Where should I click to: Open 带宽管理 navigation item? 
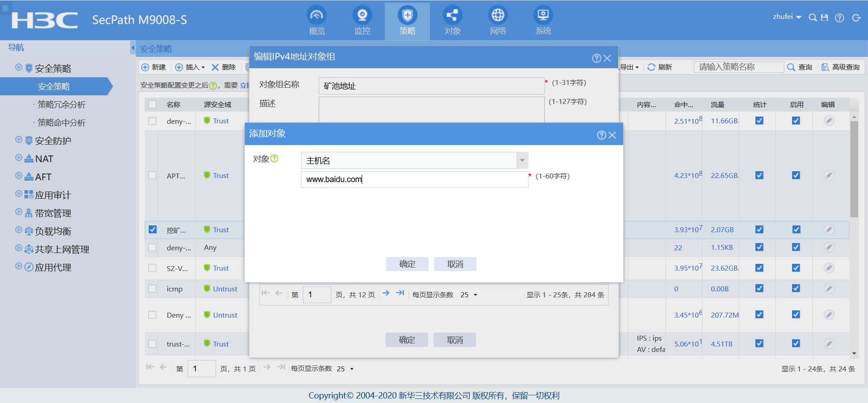(53, 213)
